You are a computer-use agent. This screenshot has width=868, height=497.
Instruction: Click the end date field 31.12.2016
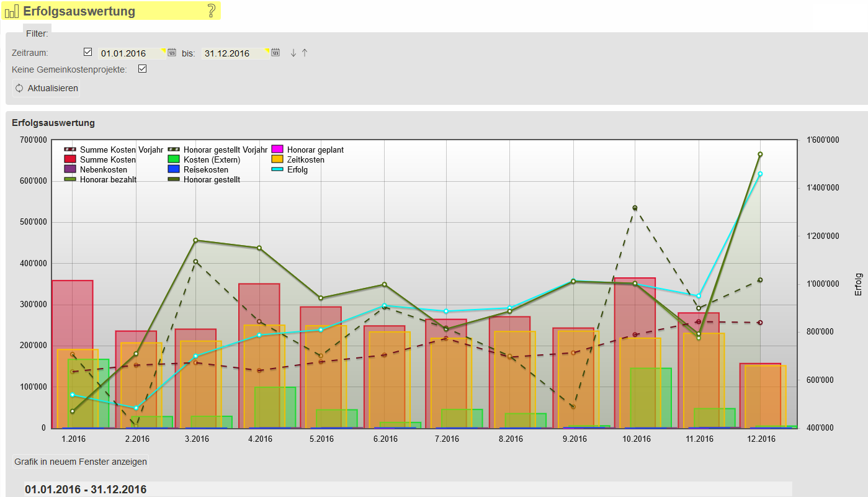pyautogui.click(x=234, y=53)
